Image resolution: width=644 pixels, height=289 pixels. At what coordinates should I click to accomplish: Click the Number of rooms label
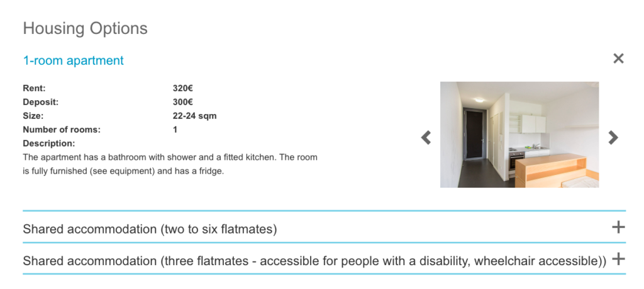pos(62,130)
